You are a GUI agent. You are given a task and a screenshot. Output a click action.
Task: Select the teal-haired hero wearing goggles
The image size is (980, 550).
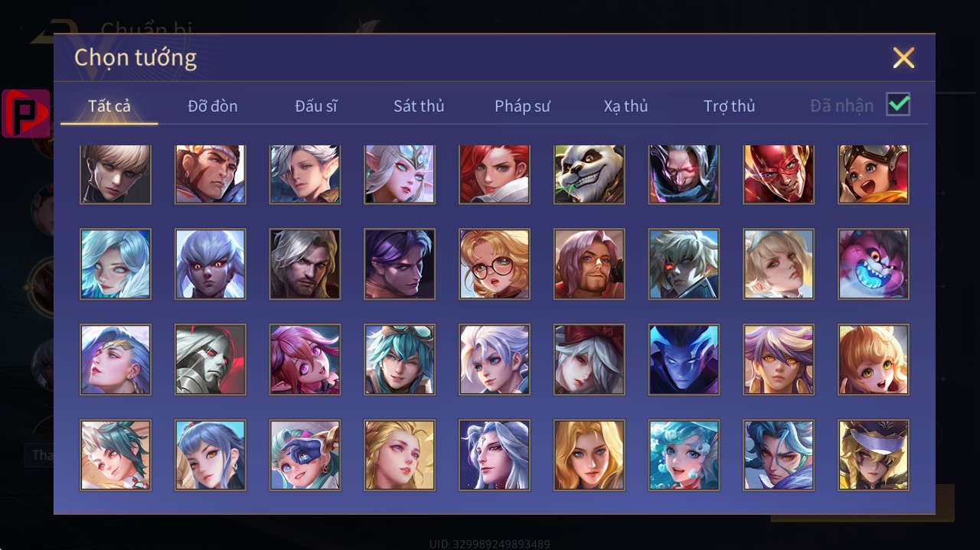pyautogui.click(x=400, y=360)
